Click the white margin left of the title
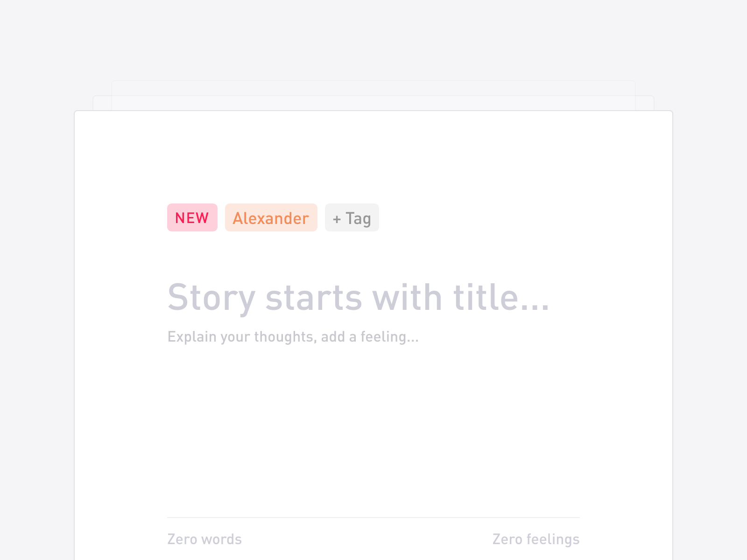The width and height of the screenshot is (747, 560). [x=120, y=297]
